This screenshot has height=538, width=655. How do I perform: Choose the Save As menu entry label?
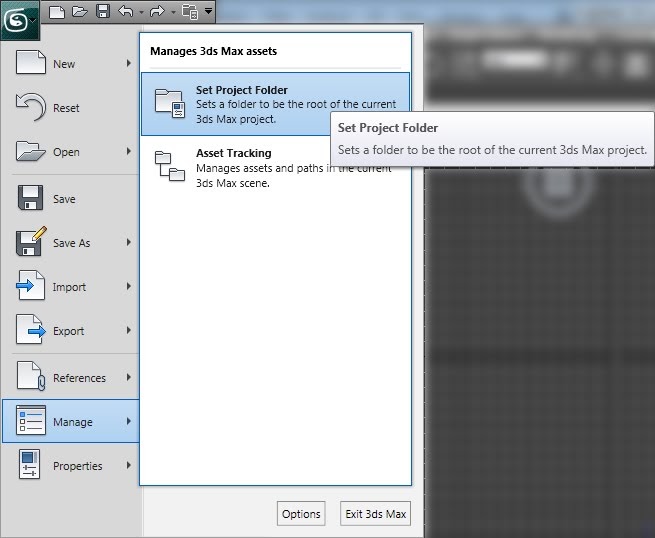click(x=71, y=243)
